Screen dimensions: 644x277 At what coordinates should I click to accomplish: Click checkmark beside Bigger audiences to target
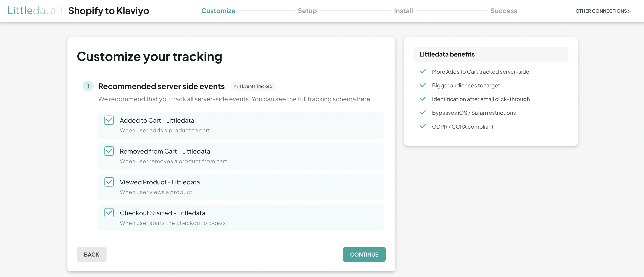(423, 85)
